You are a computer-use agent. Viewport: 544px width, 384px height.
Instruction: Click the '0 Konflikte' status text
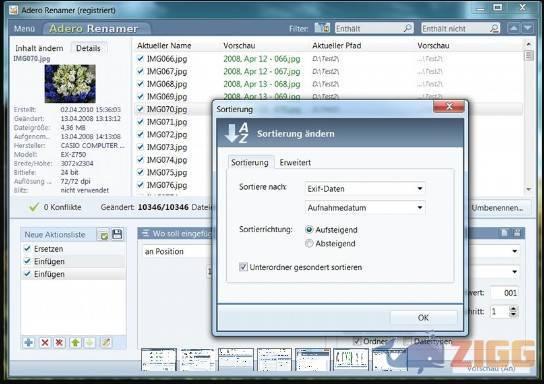tap(62, 207)
